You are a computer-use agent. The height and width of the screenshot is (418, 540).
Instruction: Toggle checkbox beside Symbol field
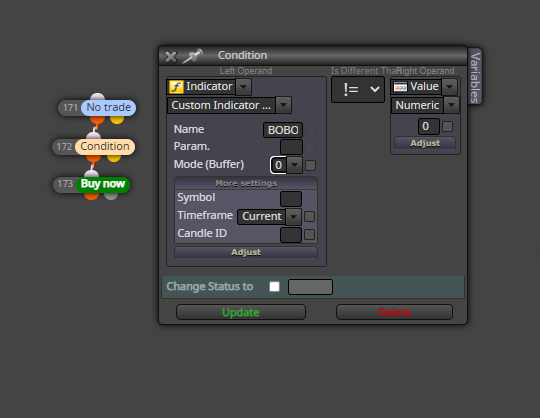pyautogui.click(x=310, y=199)
